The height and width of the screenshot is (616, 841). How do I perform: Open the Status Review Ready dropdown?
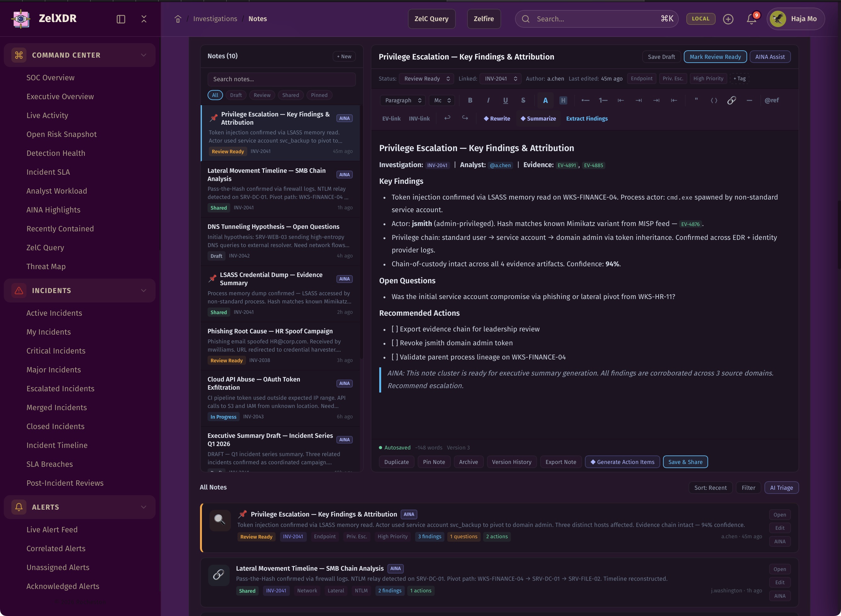[x=426, y=79]
